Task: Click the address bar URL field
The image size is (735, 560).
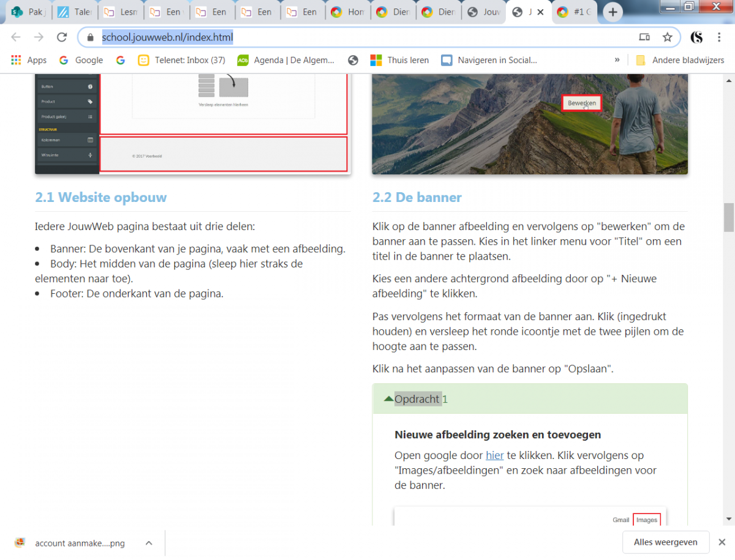Action: click(x=367, y=37)
